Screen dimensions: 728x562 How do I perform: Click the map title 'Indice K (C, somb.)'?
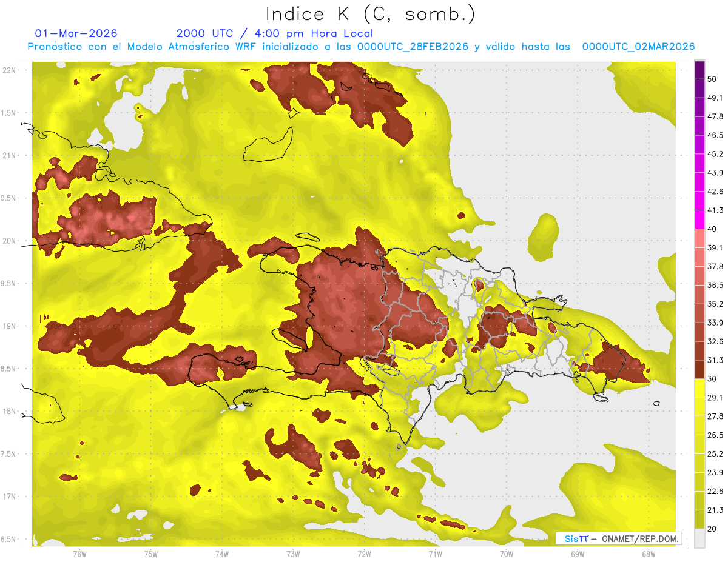(x=370, y=15)
